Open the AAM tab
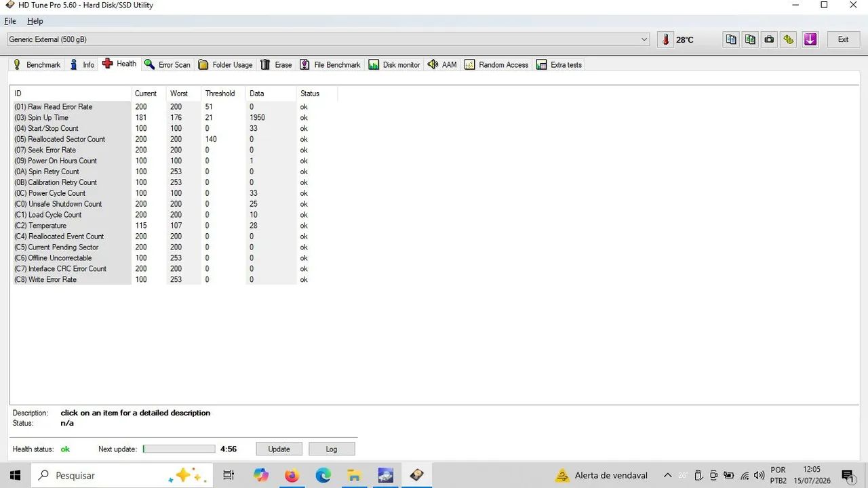The height and width of the screenshot is (488, 868). click(443, 64)
